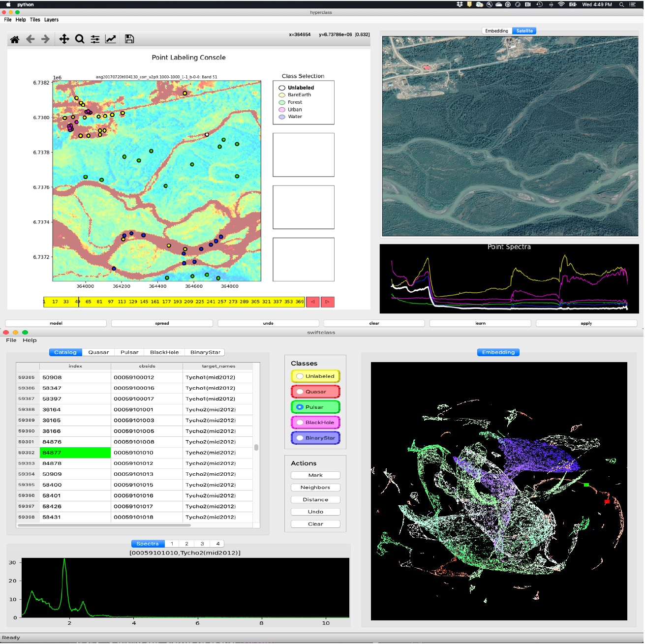Image resolution: width=645 pixels, height=644 pixels.
Task: Select the Zoom magnifier tool
Action: [x=80, y=39]
